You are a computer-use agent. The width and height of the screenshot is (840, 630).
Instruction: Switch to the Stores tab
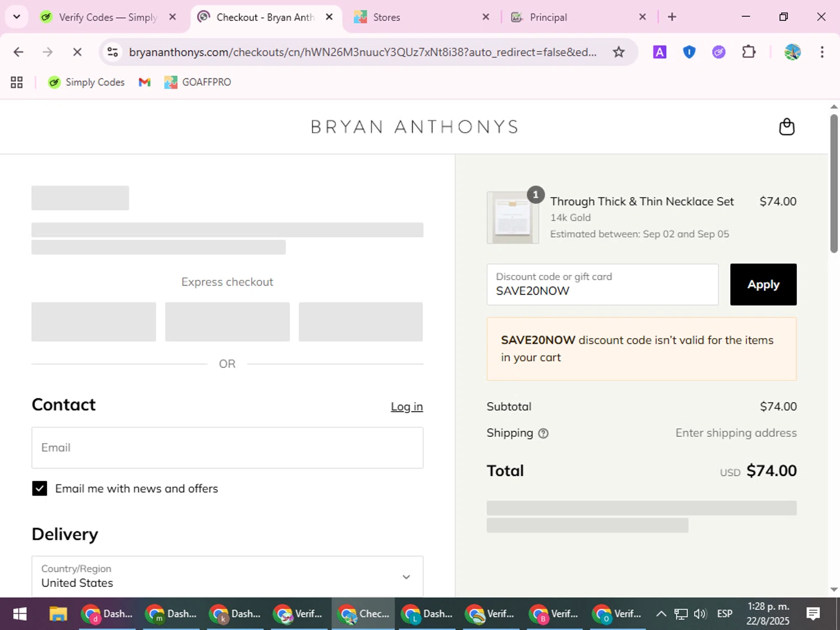coord(422,17)
